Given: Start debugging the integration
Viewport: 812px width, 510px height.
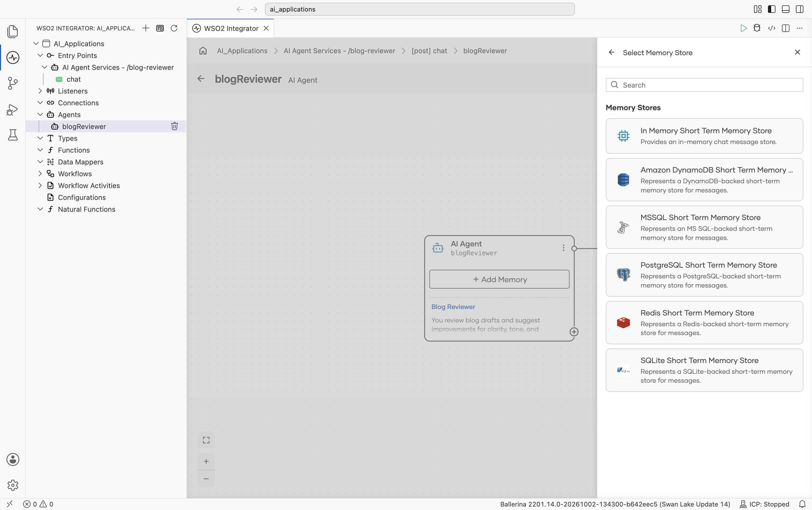Looking at the screenshot, I should click(757, 28).
